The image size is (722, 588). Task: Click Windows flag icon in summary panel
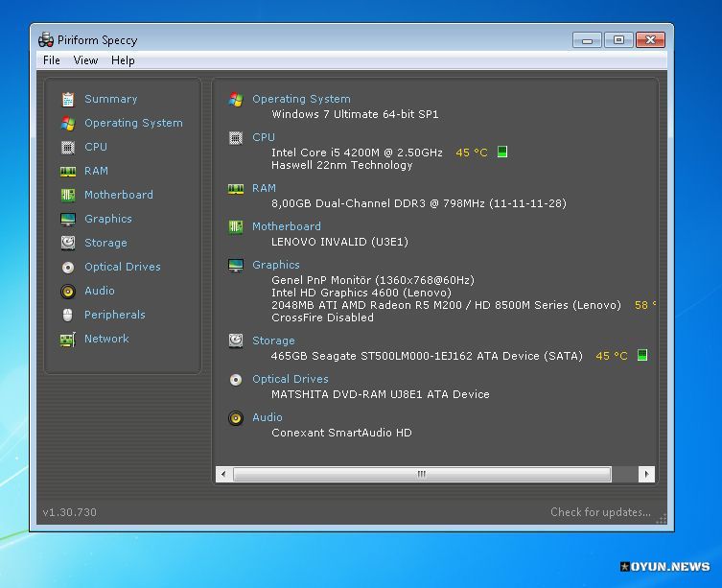[236, 99]
